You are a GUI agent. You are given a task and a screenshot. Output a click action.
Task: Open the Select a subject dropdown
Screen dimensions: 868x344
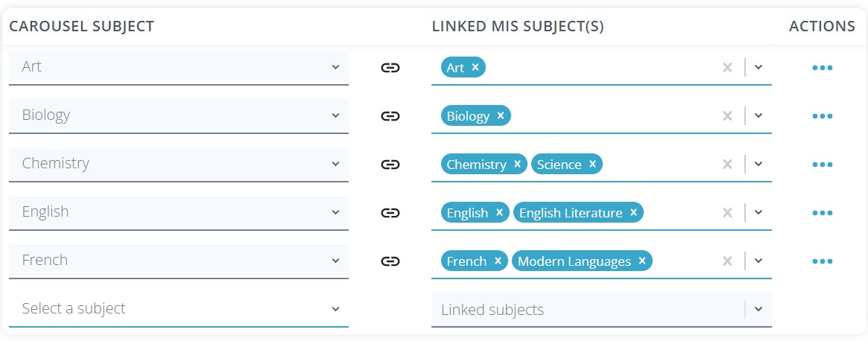[x=179, y=309]
